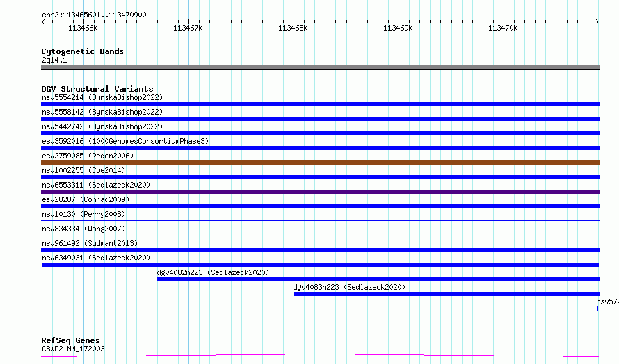Click ruler tick label 113468k
Screen dimensions: 619x364
[293, 28]
